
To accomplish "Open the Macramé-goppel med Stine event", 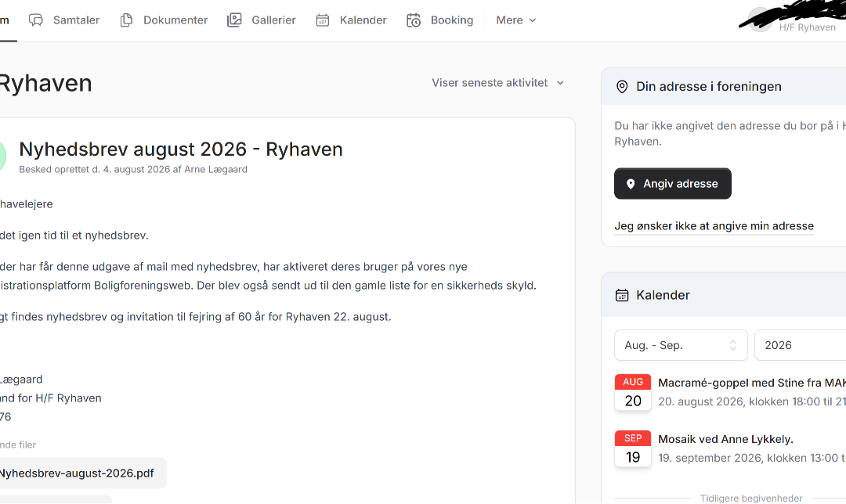I will click(x=751, y=383).
